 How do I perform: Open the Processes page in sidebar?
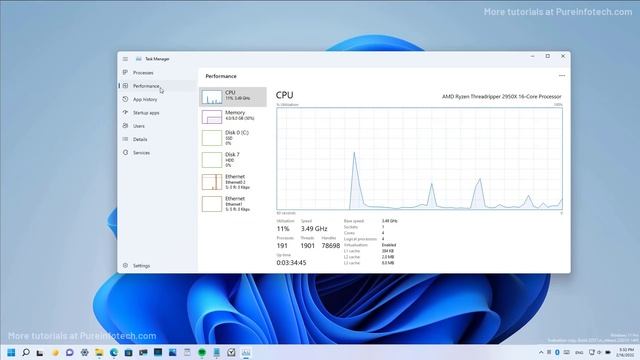click(x=157, y=73)
